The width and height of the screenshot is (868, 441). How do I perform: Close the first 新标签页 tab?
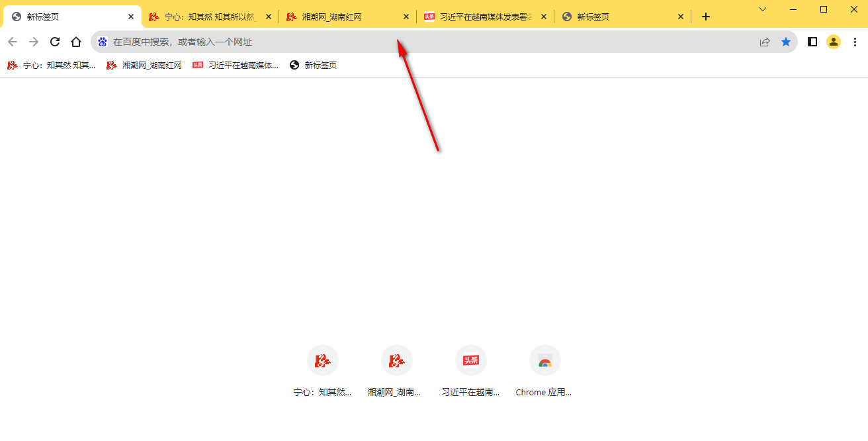(131, 17)
